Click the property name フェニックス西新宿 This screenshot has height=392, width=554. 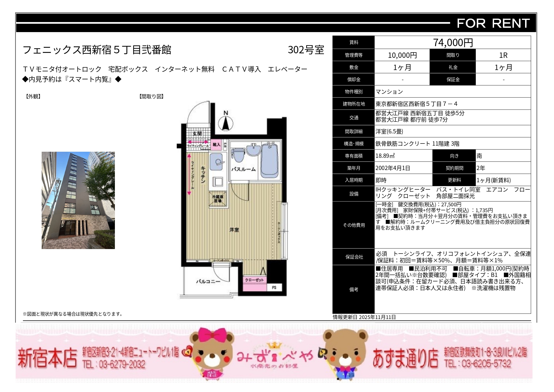pyautogui.click(x=97, y=50)
